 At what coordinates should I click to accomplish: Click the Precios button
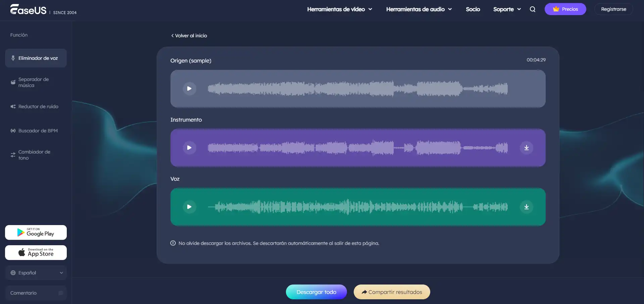tap(565, 9)
